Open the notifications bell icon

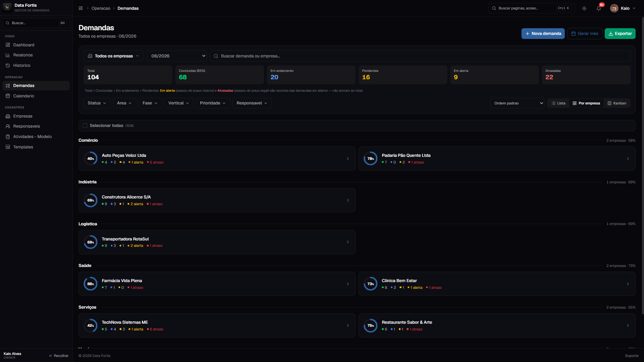pos(599,8)
